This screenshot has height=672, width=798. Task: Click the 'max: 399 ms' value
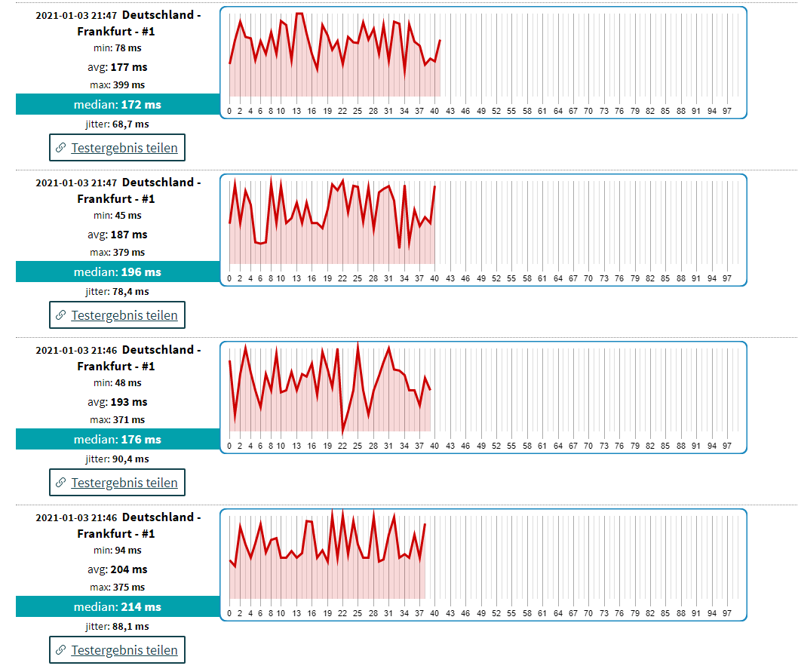(x=118, y=85)
